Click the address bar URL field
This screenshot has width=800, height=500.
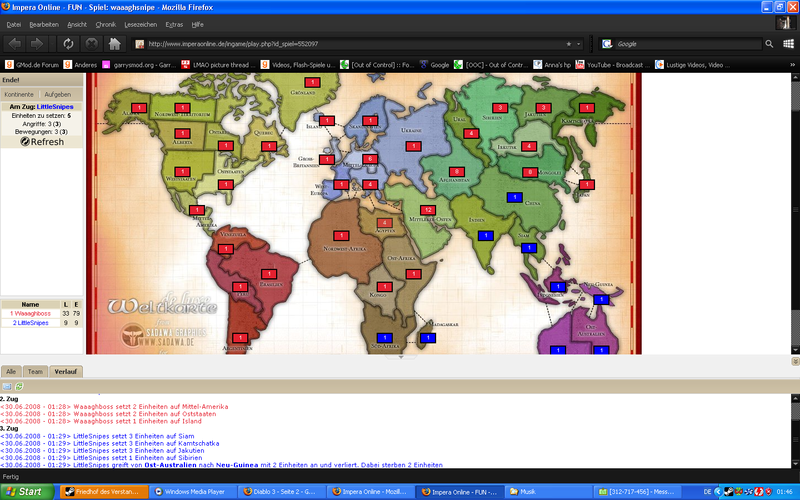click(356, 44)
